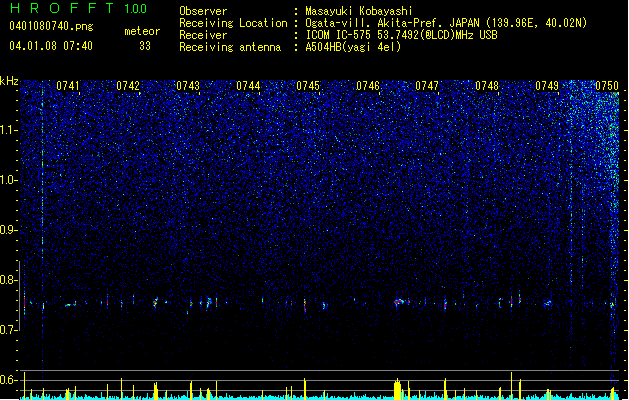Viewport: 629px width, 400px height.
Task: Click the 0750 time marker
Action: pos(607,86)
